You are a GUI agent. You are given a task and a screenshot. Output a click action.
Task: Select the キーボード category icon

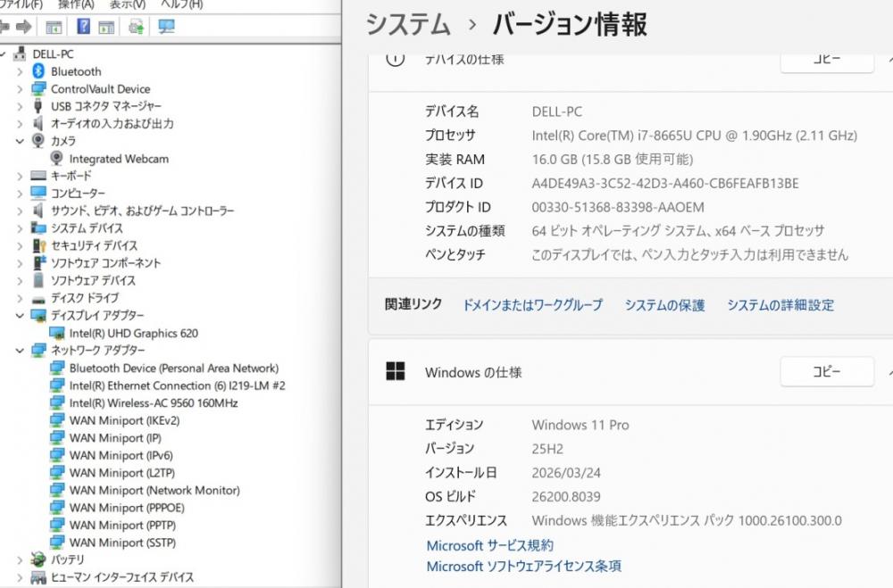(x=38, y=175)
